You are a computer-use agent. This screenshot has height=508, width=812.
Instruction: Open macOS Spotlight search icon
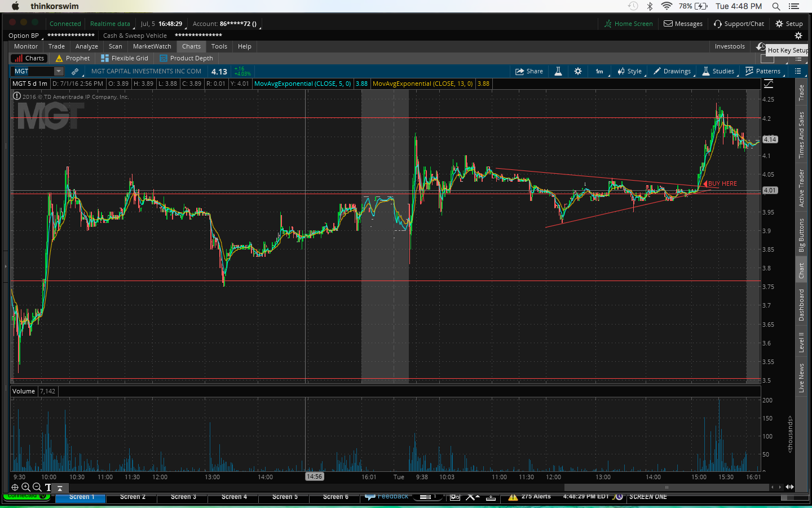click(x=776, y=6)
